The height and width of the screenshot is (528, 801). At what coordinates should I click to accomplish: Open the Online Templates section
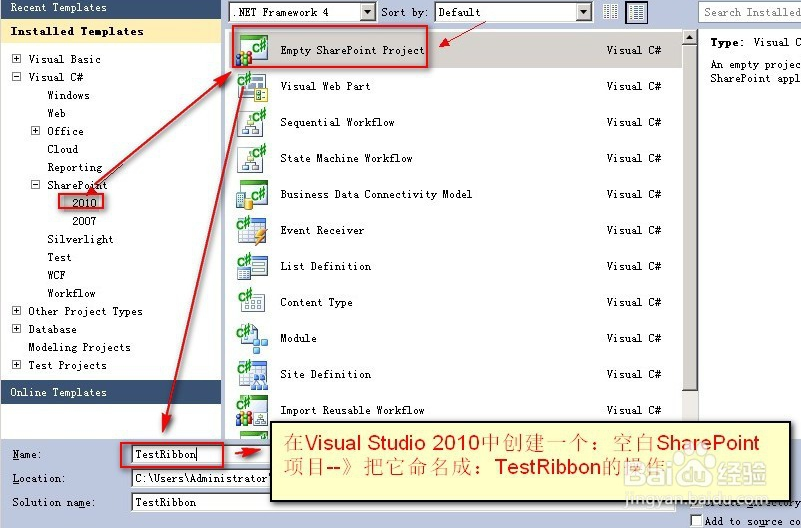[111, 392]
